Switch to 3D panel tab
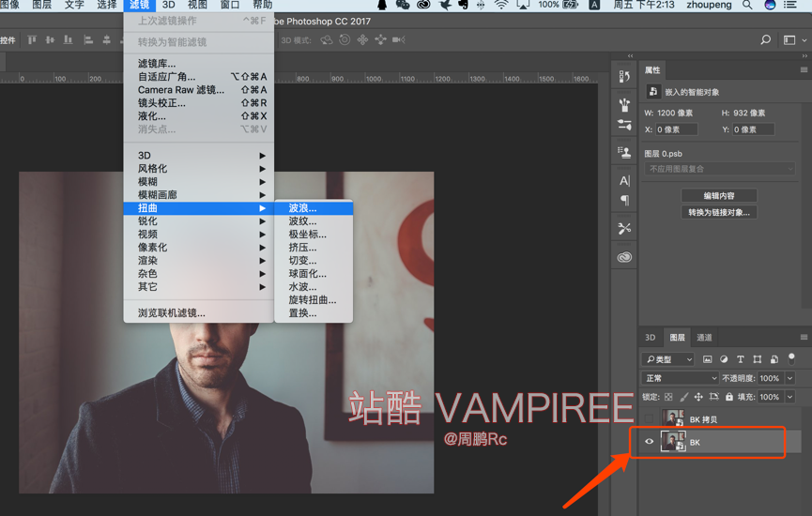This screenshot has width=812, height=516. click(650, 338)
